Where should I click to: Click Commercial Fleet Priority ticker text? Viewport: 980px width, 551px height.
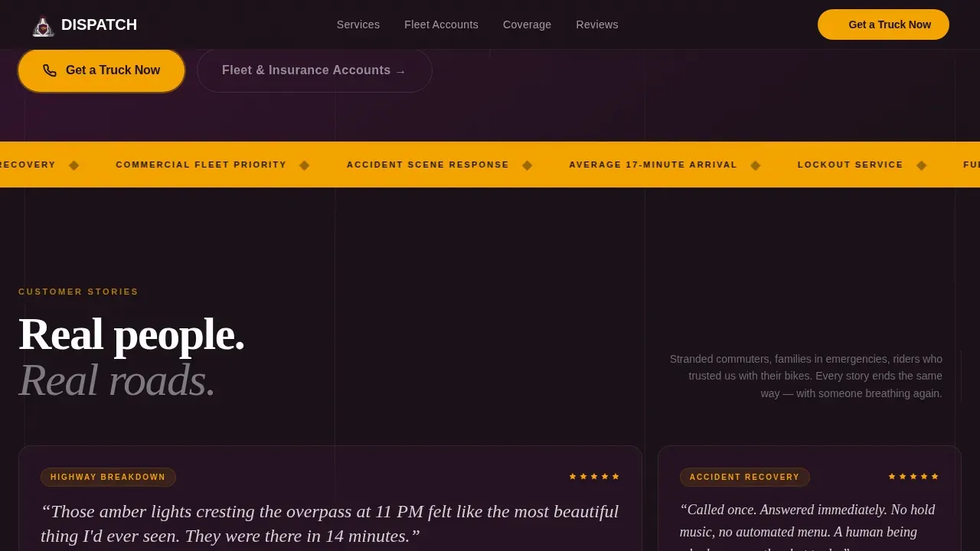(x=201, y=165)
